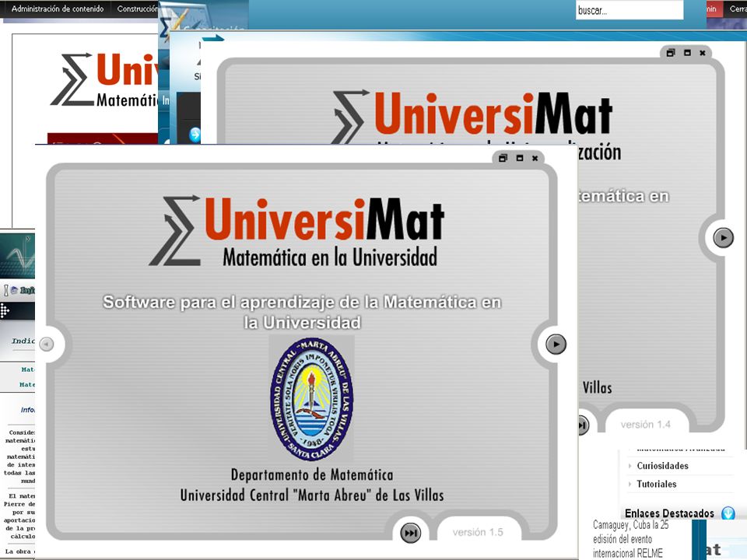Click the sigma logo on admin page
This screenshot has height=560, width=747.
72,79
